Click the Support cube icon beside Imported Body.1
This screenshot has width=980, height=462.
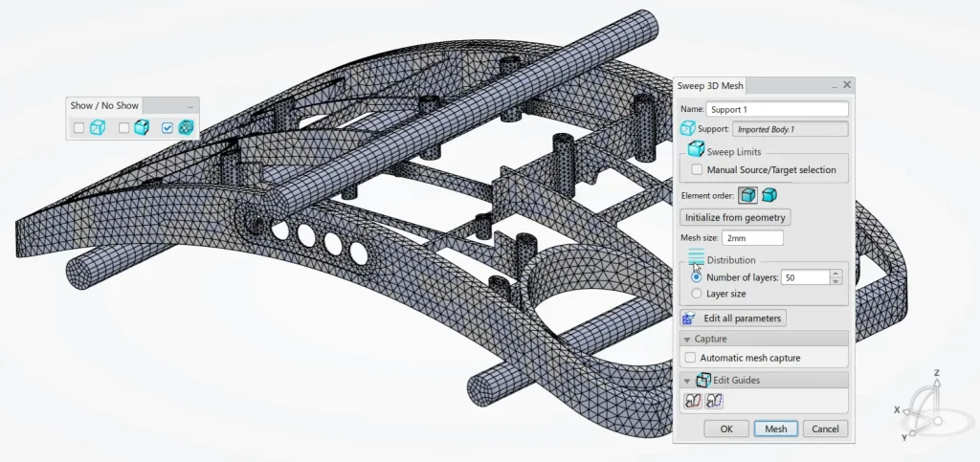tap(688, 129)
